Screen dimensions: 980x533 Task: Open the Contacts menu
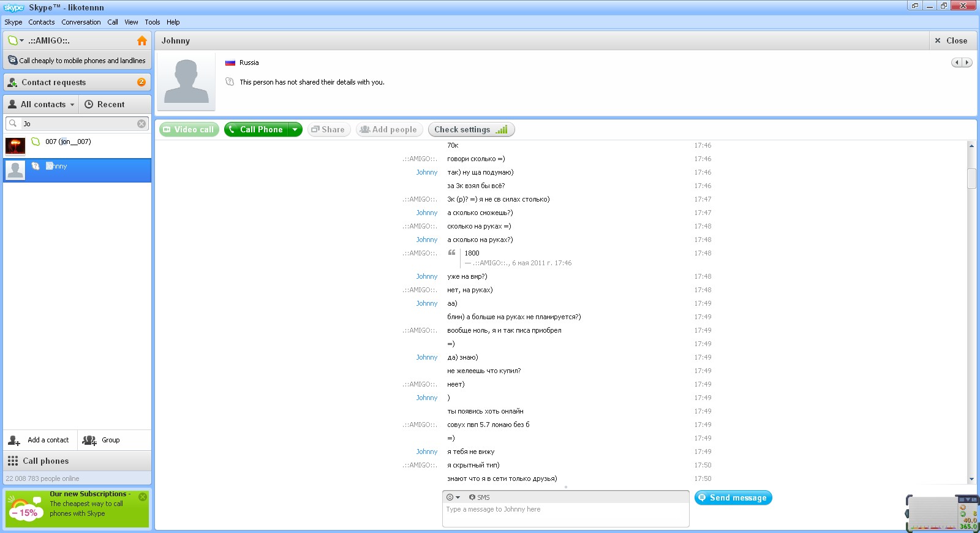42,22
